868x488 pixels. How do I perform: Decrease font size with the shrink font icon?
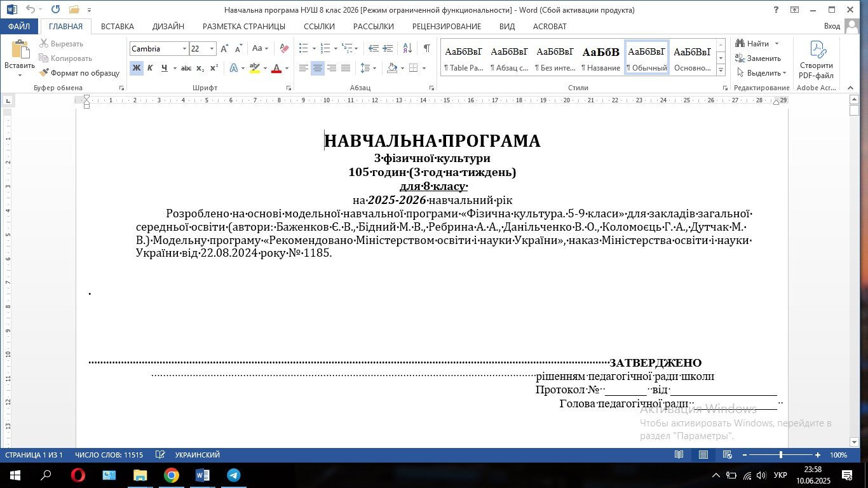[238, 48]
